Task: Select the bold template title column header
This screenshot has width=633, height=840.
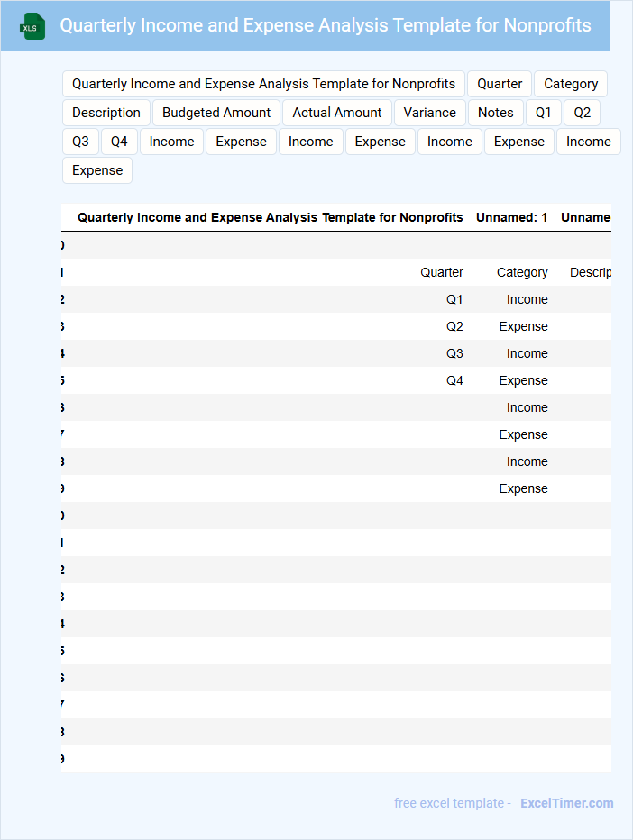Action: click(x=271, y=217)
